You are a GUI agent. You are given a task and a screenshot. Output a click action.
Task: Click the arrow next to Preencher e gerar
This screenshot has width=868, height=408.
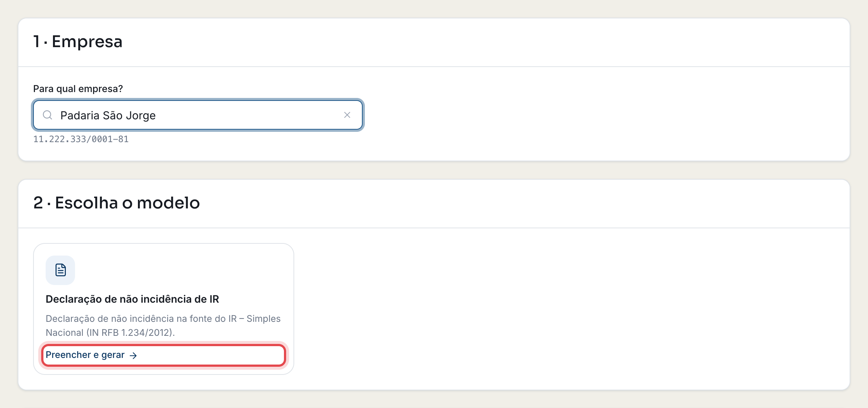134,355
